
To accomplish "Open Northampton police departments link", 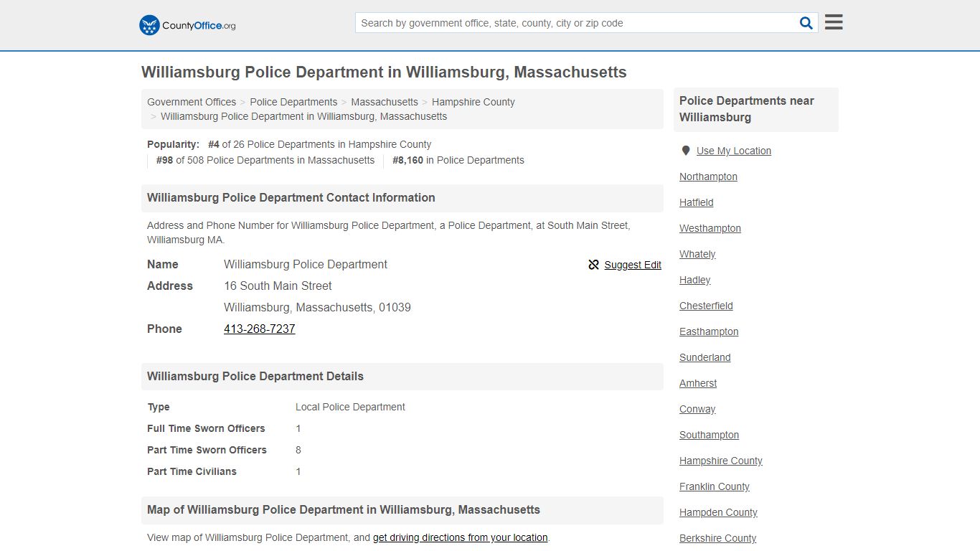I will [708, 176].
